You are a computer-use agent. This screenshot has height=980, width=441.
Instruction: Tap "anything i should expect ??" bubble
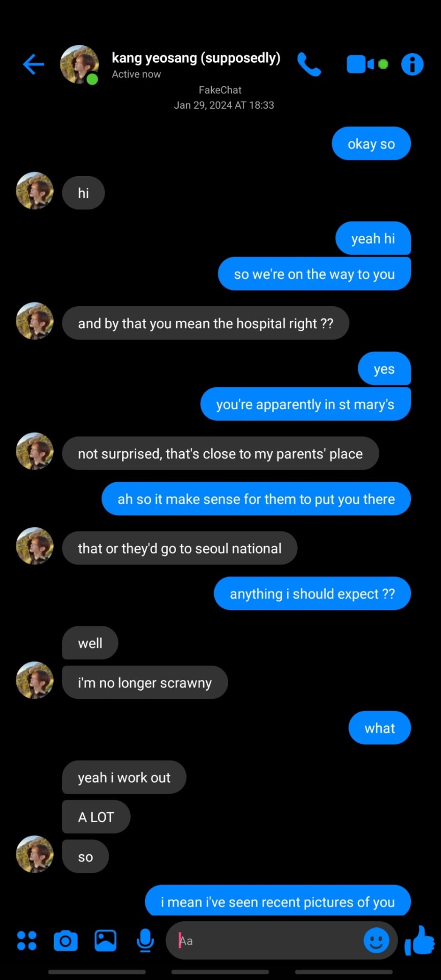312,594
